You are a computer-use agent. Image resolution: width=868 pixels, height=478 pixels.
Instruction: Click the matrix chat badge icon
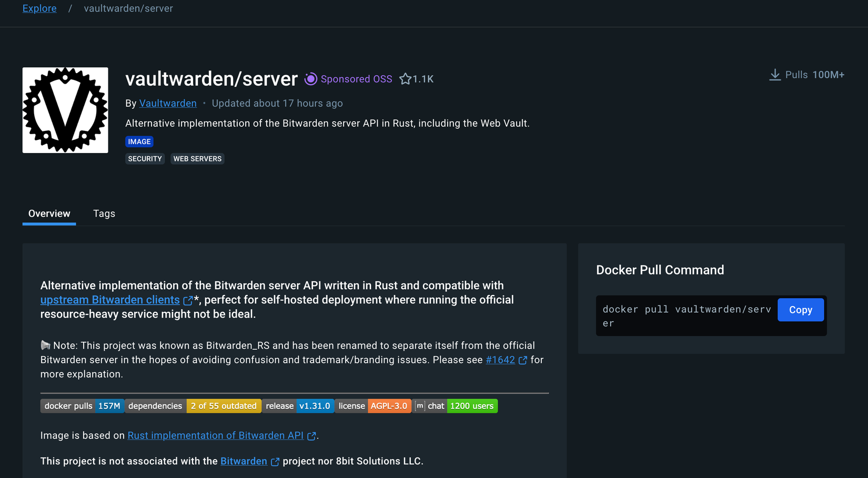coord(420,406)
